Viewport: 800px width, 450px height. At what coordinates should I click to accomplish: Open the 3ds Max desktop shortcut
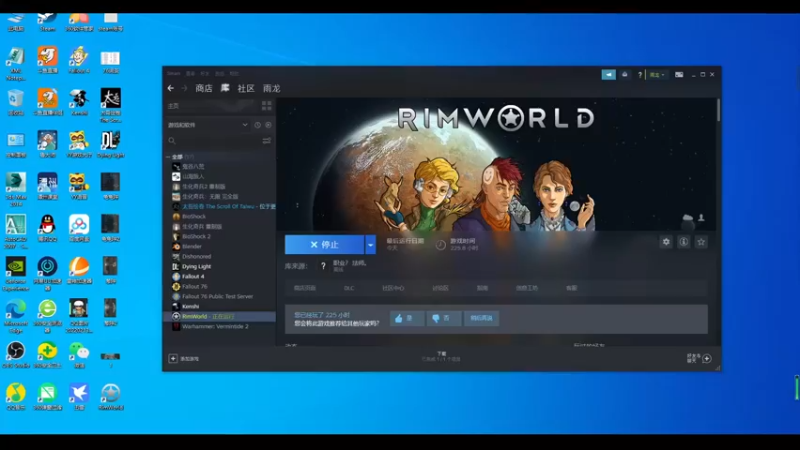[x=16, y=189]
